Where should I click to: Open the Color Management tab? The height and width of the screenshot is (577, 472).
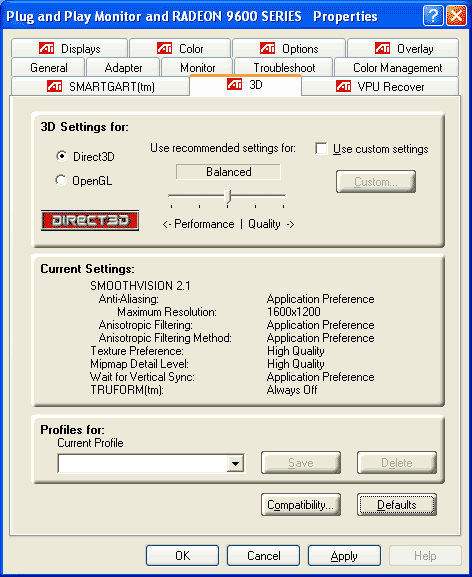[397, 68]
